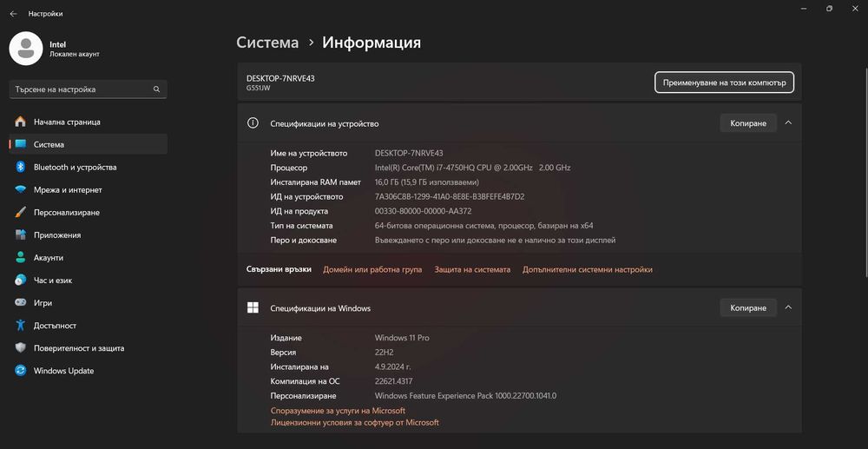
Task: Open Мрежа и интернет settings
Action: [x=89, y=190]
